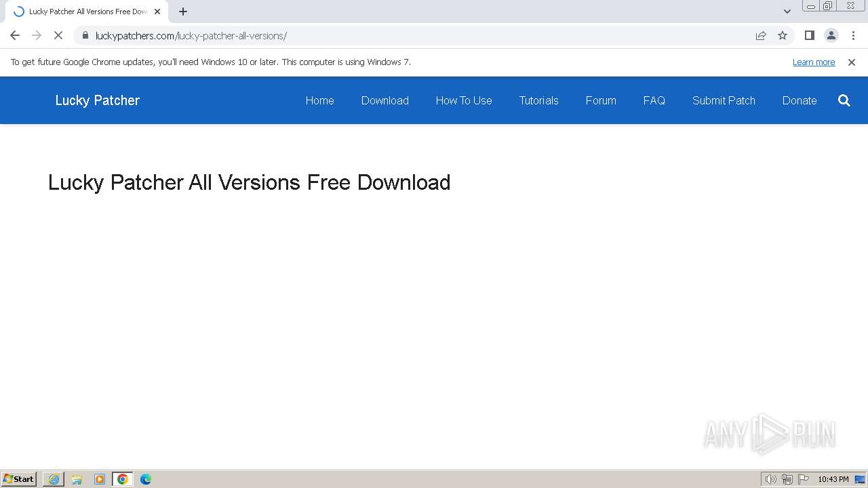Open the volume control tray icon
868x488 pixels.
tap(770, 479)
